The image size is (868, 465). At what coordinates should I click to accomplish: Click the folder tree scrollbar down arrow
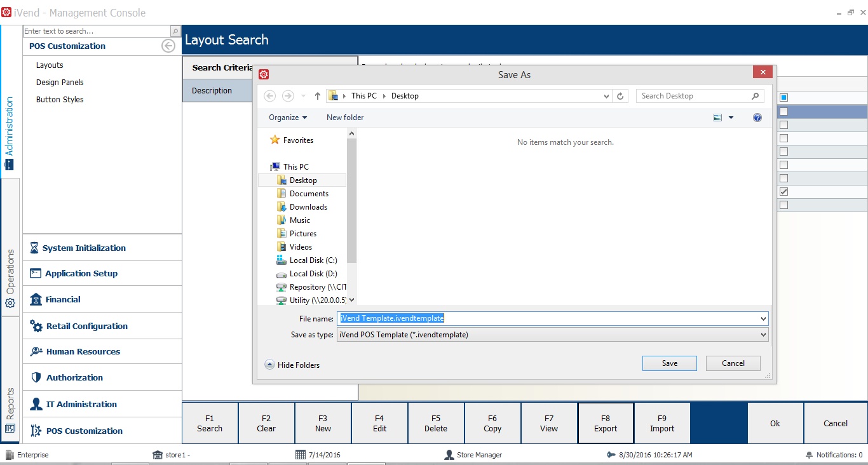click(x=352, y=300)
